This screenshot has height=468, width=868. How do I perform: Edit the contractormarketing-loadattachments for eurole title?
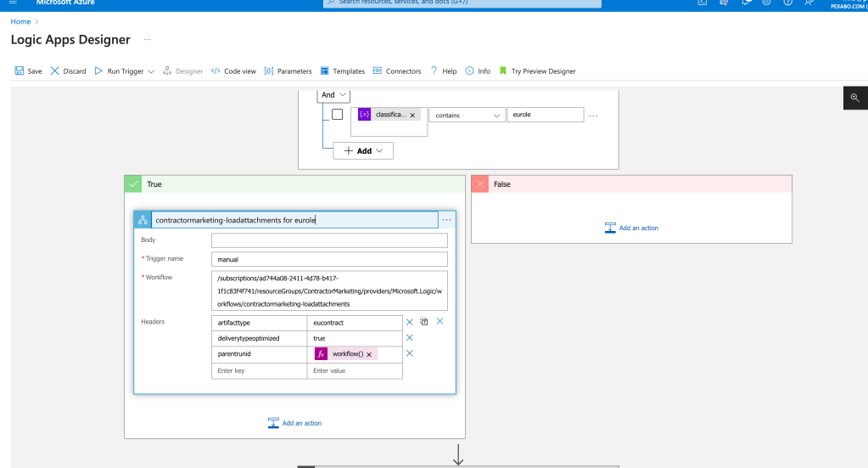(294, 220)
